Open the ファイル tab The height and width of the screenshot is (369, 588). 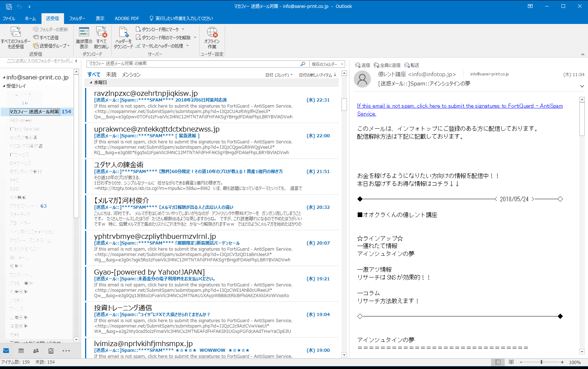tap(9, 18)
